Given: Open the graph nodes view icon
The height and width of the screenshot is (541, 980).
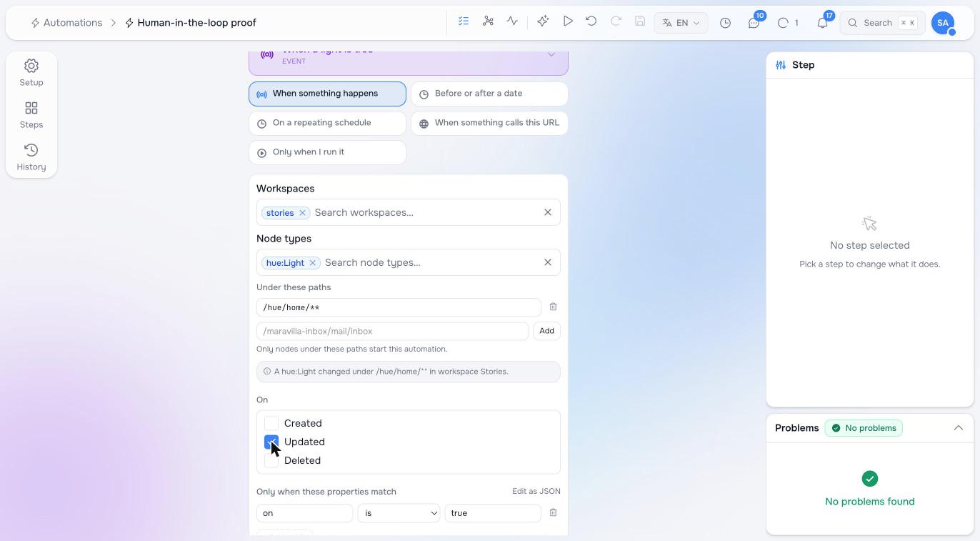Looking at the screenshot, I should [x=488, y=21].
